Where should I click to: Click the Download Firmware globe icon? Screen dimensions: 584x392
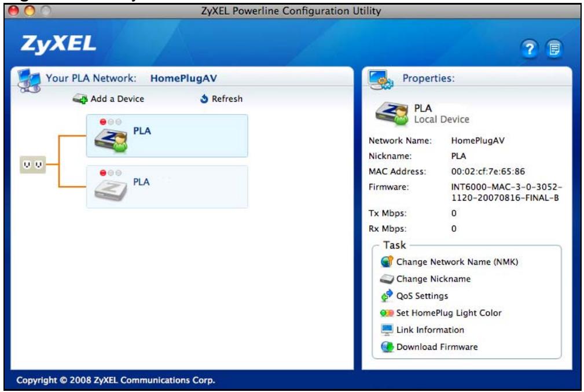click(387, 347)
